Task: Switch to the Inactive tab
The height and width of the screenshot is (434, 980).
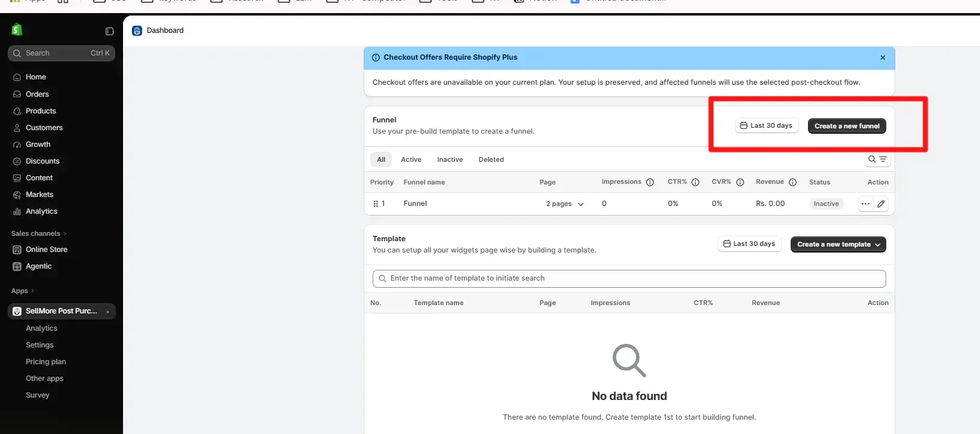Action: pyautogui.click(x=450, y=159)
